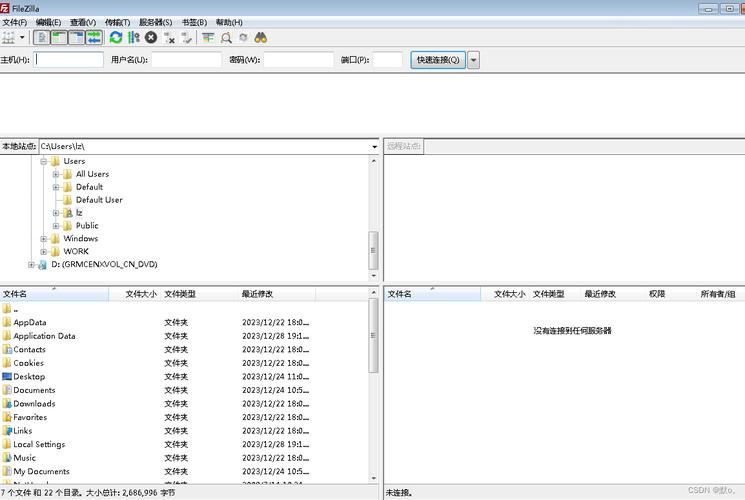Open the directory listing filters icon
The image size is (745, 500).
pos(208,38)
